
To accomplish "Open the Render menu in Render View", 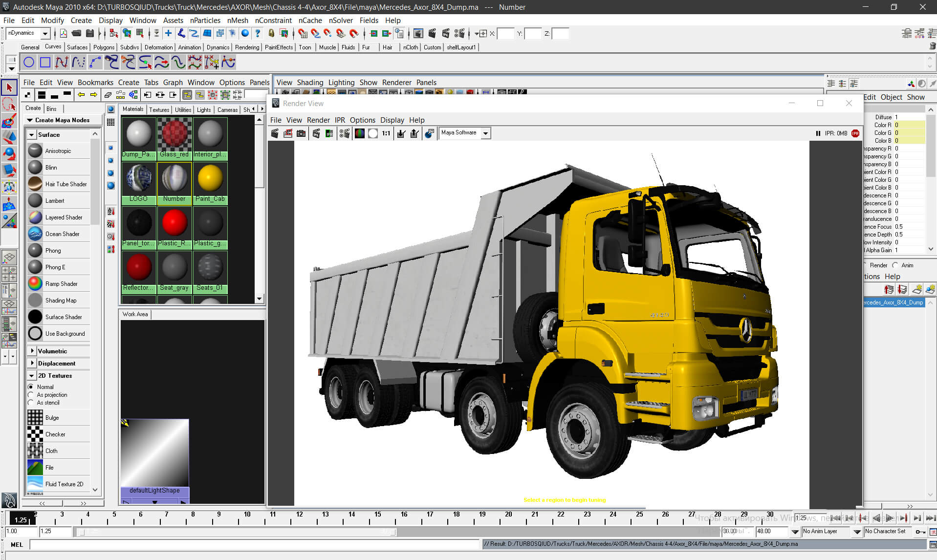I will click(x=318, y=120).
